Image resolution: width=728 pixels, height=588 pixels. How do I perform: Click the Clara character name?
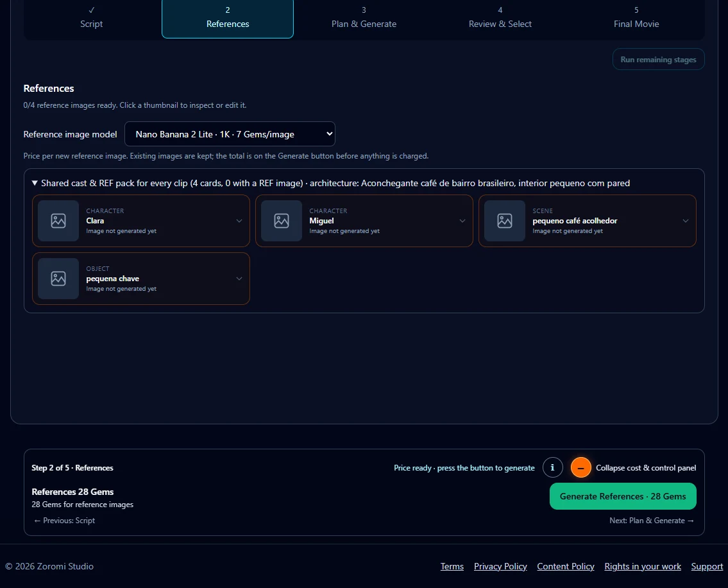[x=95, y=221]
